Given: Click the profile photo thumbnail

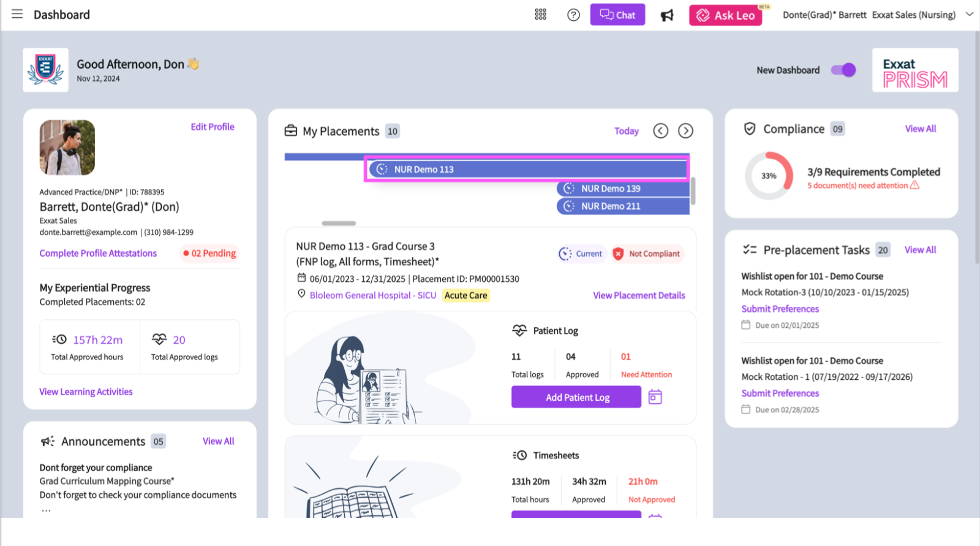Looking at the screenshot, I should pos(67,148).
